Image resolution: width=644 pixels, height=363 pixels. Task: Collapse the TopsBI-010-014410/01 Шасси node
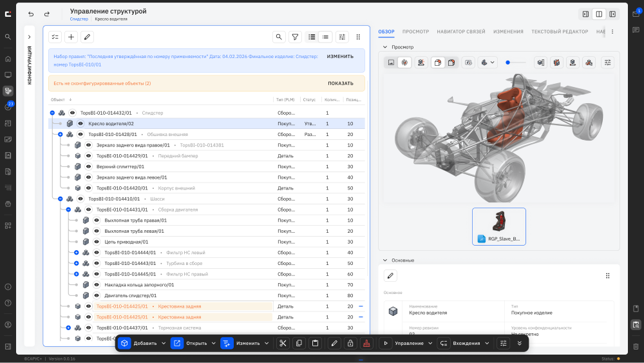coord(61,199)
